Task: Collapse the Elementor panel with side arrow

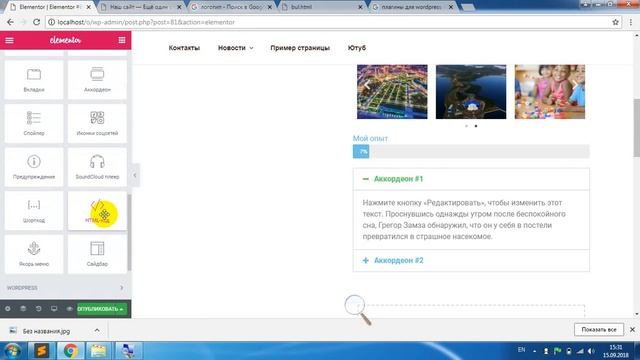Action: [x=135, y=175]
